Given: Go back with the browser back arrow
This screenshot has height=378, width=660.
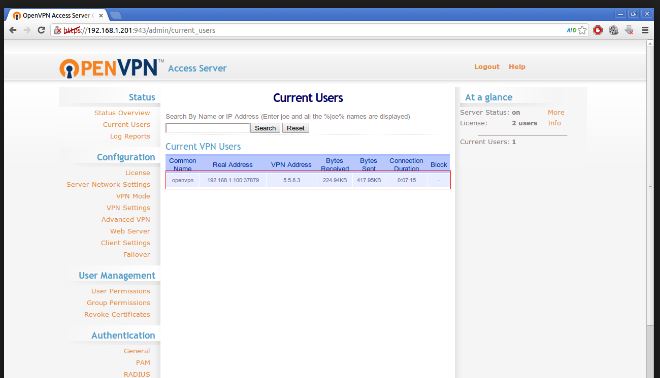Looking at the screenshot, I should (13, 30).
